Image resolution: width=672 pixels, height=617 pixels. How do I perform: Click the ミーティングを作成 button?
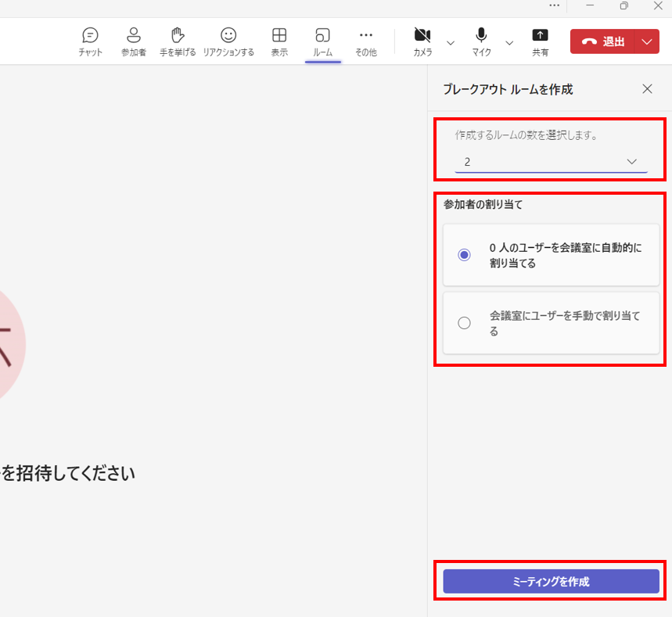[x=552, y=582]
